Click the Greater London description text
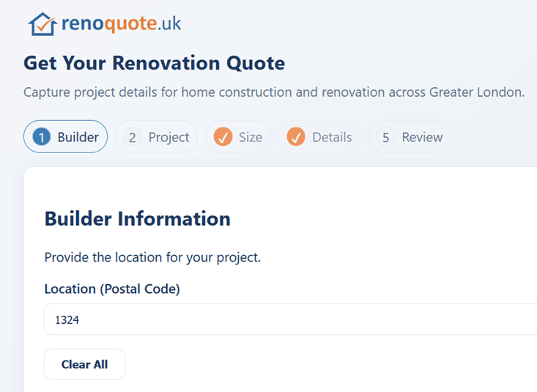 coord(273,93)
